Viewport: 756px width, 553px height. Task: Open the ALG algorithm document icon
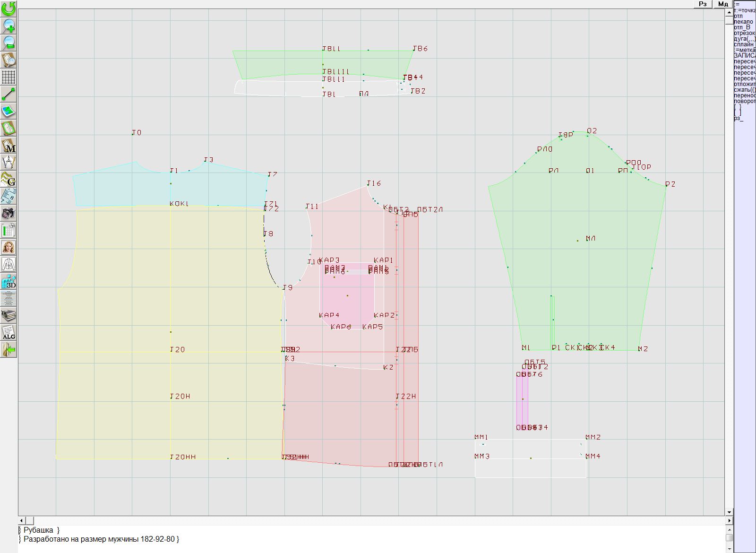tap(9, 333)
